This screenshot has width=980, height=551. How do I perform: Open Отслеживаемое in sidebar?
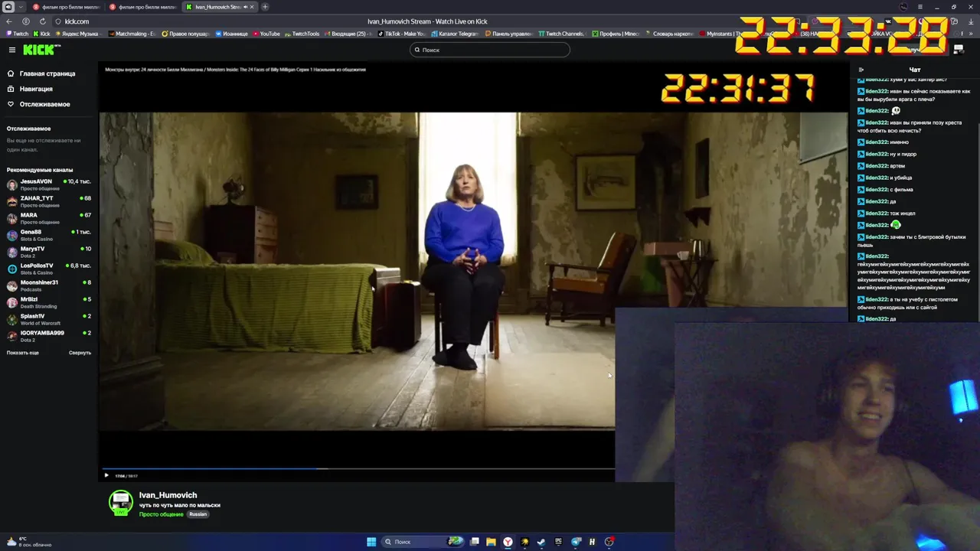(38, 104)
